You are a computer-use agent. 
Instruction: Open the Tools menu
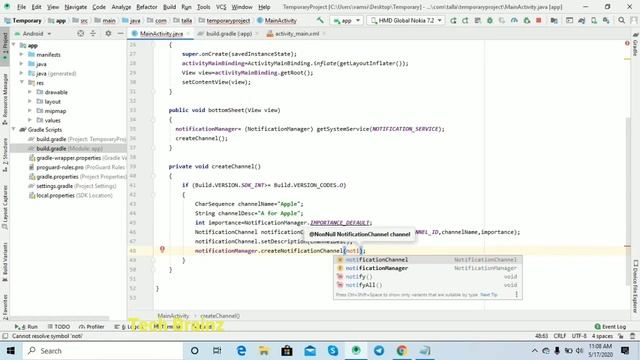pyautogui.click(x=203, y=7)
